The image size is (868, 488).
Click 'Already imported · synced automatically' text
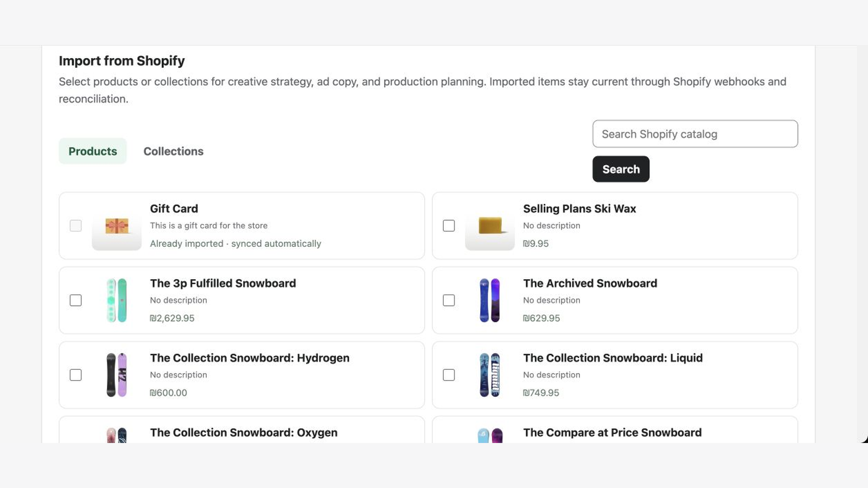pos(235,244)
